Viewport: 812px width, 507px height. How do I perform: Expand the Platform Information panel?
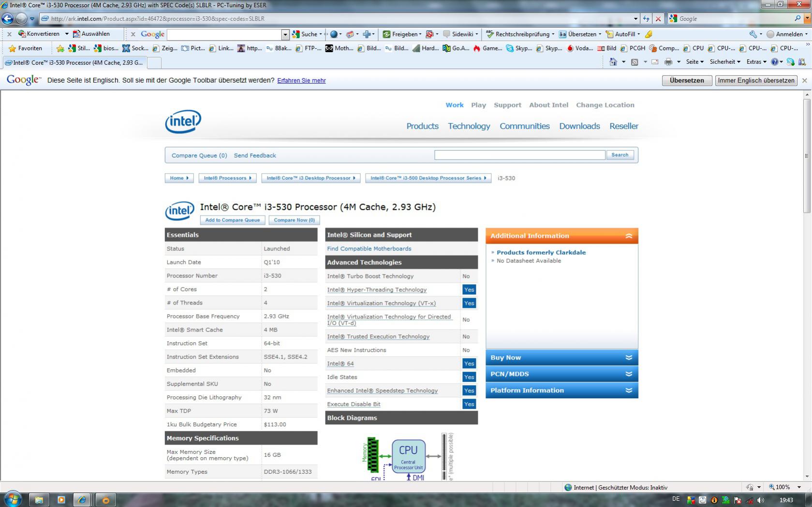[x=629, y=391]
